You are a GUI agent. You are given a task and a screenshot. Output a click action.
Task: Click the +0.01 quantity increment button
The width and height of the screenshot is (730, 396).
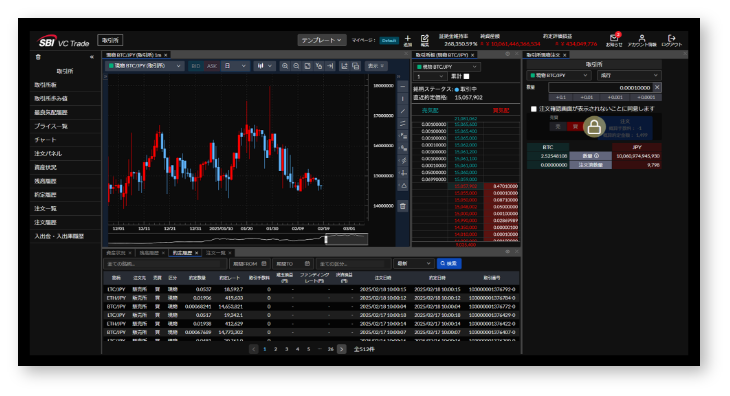[587, 97]
